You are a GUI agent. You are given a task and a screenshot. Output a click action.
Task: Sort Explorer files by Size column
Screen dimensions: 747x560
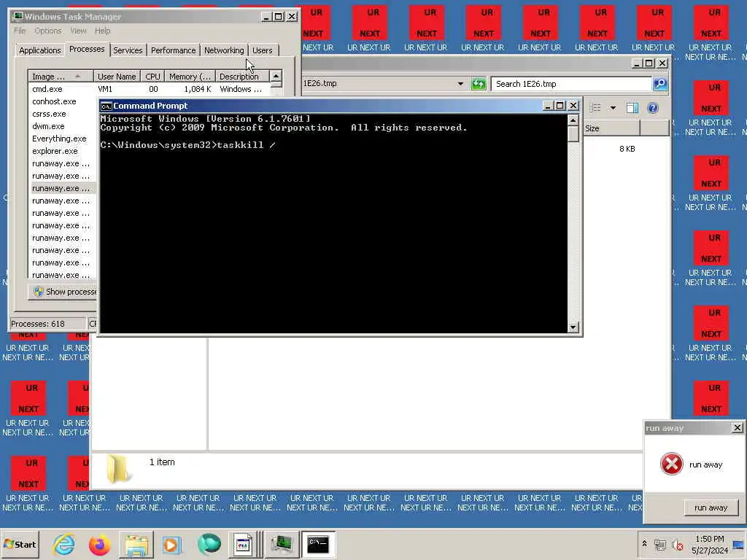click(x=611, y=128)
